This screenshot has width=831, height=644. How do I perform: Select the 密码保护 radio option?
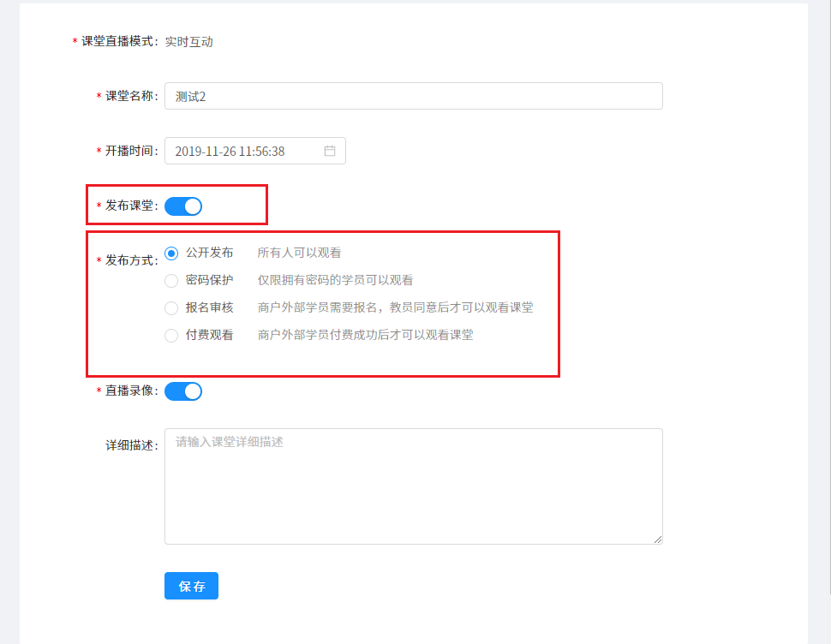tap(171, 281)
